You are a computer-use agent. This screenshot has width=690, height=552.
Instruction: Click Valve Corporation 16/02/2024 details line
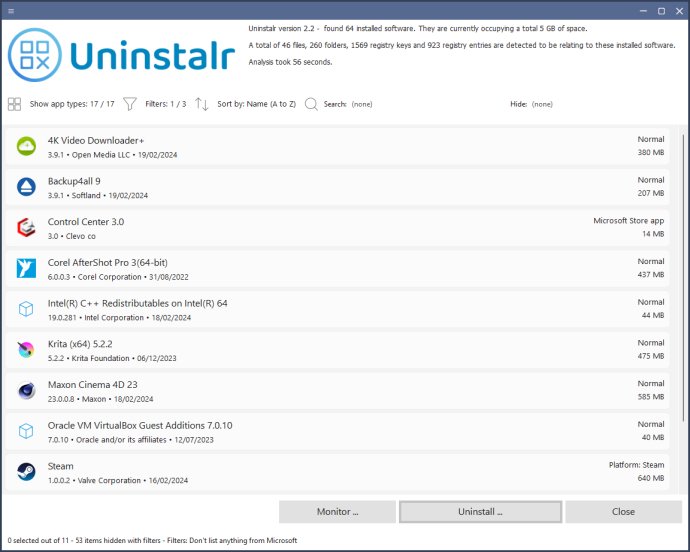pyautogui.click(x=118, y=481)
